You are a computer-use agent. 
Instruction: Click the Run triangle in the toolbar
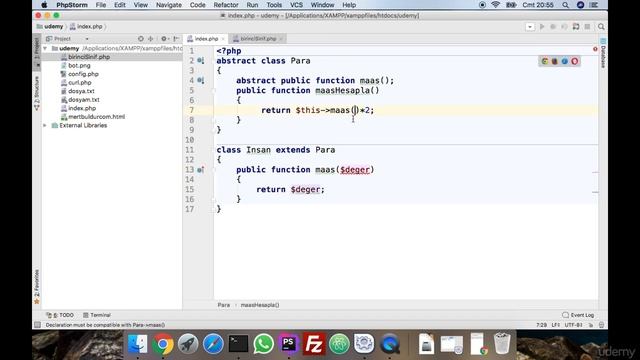click(x=542, y=27)
